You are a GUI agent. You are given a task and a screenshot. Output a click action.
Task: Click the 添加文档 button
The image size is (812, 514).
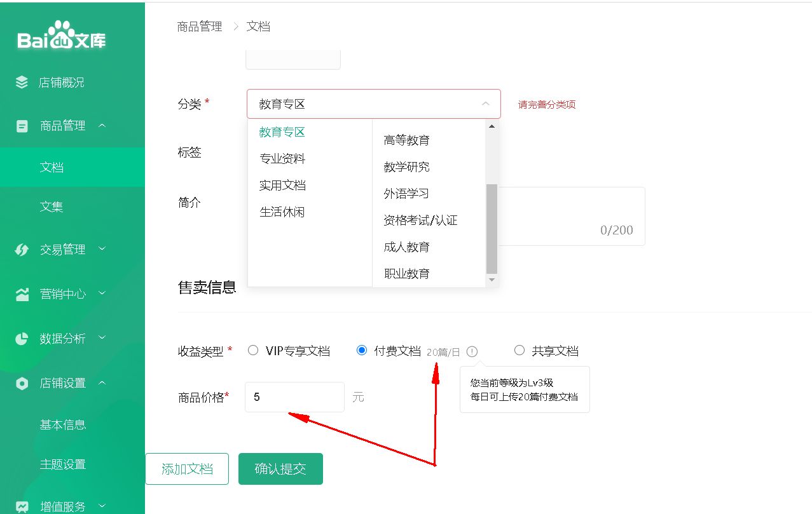[x=187, y=469]
